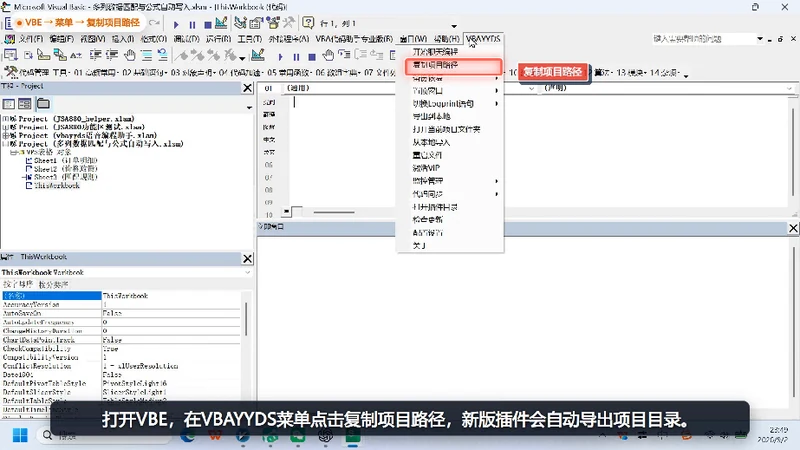This screenshot has height=450, width=800.
Task: Open the Object Browser toolbar icon
Action: pos(272,23)
